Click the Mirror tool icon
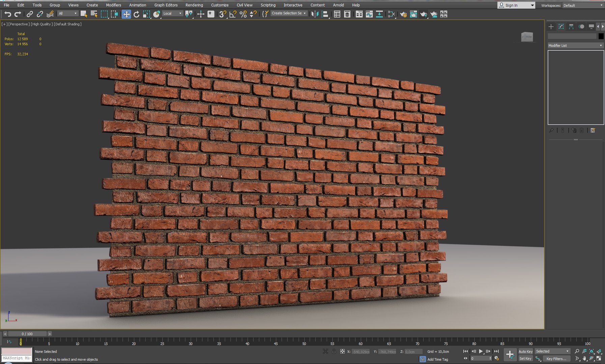 pyautogui.click(x=314, y=14)
